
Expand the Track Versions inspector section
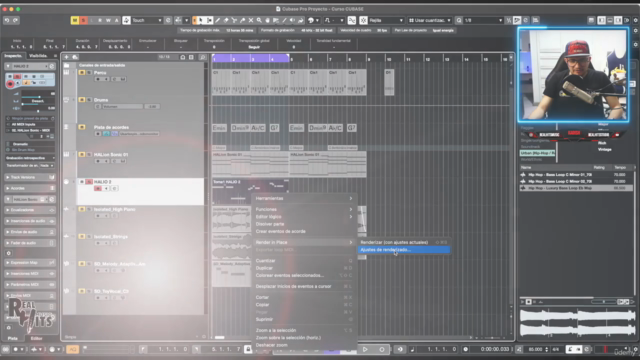point(30,177)
